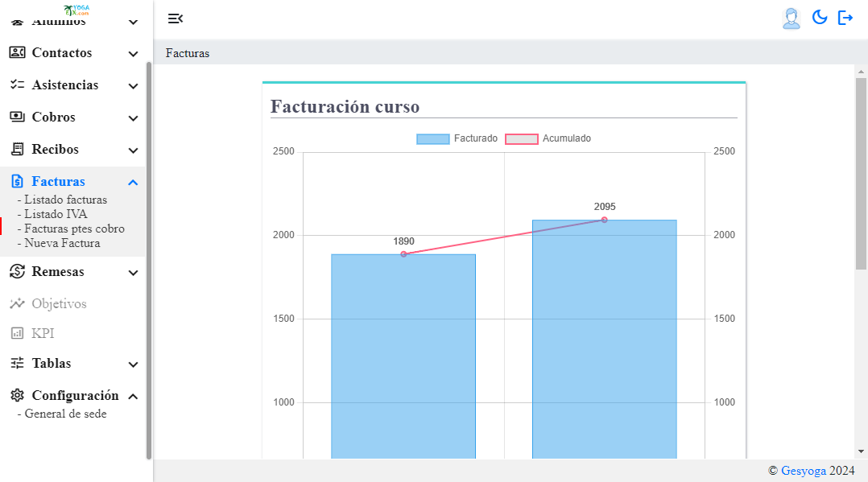Click the page scrollbar up arrow
The width and height of the screenshot is (868, 482).
click(861, 72)
